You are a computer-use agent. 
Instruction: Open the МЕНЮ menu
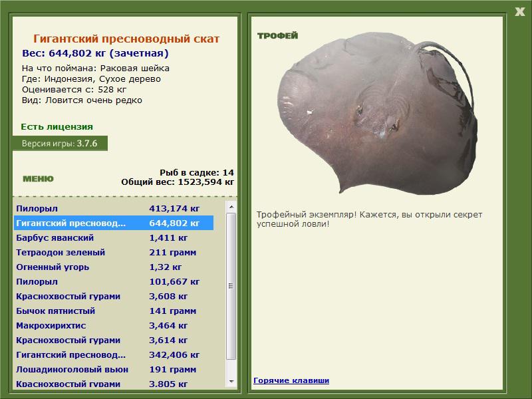(38, 179)
